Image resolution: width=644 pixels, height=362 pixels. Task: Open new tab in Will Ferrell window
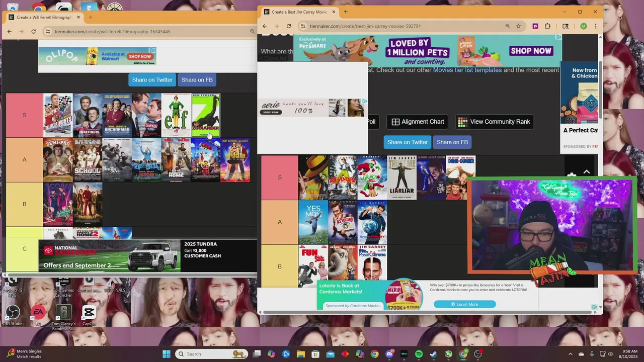91,17
